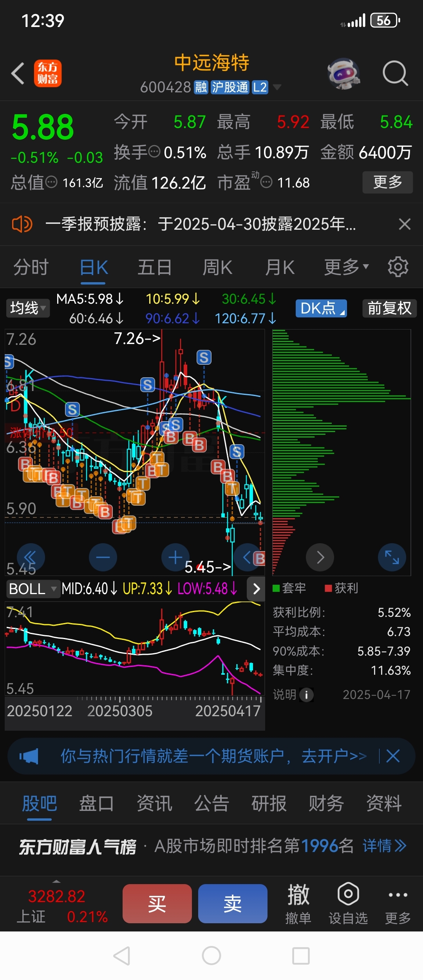Tap the green 套牢 legend swatch
This screenshot has width=423, height=980.
pos(276,588)
